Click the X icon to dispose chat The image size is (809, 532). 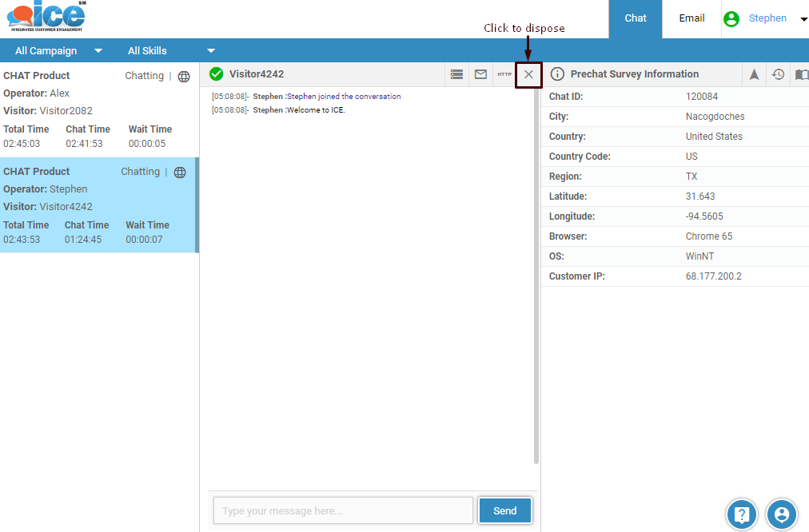pos(528,74)
